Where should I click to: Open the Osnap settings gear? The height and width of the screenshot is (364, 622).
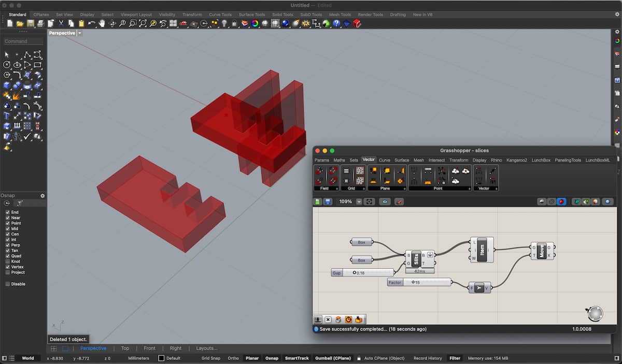click(43, 196)
